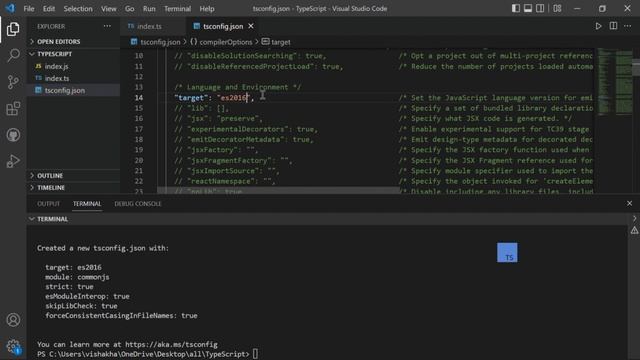Screen dimensions: 640x360
Task: Split the editor to the right
Action: (613, 26)
